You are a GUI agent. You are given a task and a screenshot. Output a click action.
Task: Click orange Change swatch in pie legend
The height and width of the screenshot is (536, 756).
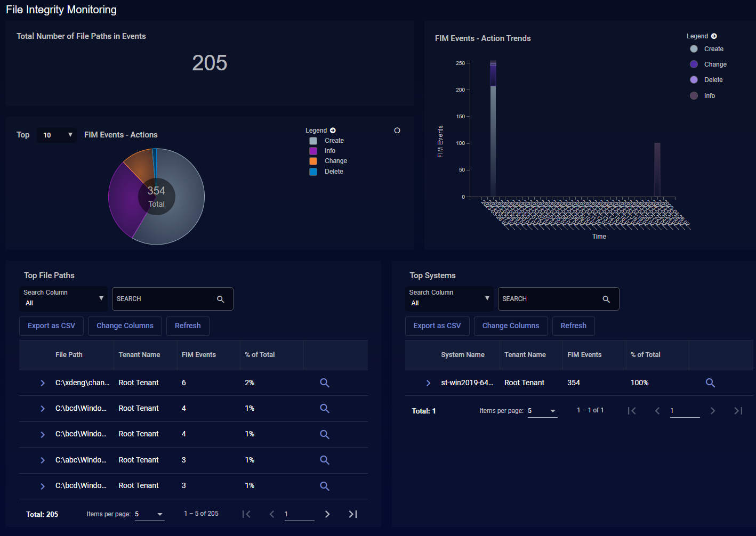click(313, 161)
